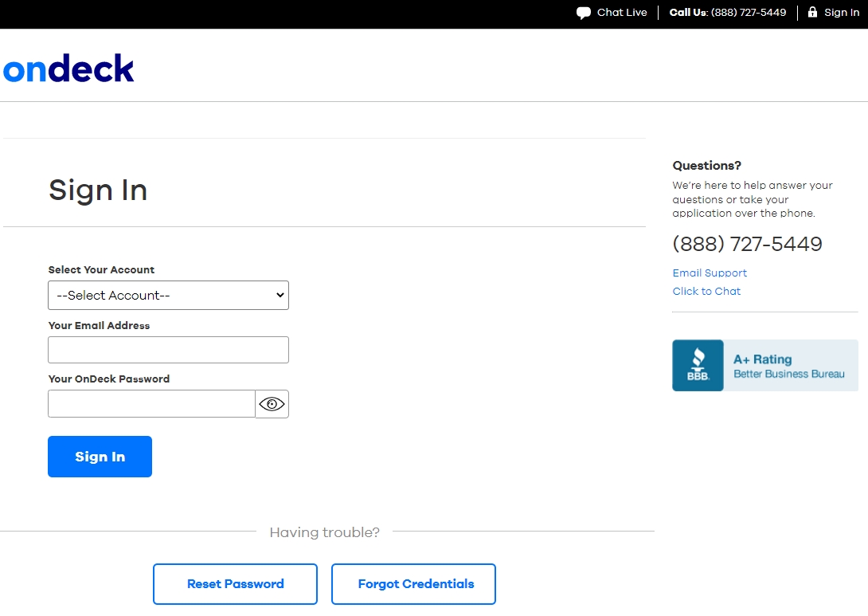
Task: Click Chat Live in top bar
Action: click(622, 12)
